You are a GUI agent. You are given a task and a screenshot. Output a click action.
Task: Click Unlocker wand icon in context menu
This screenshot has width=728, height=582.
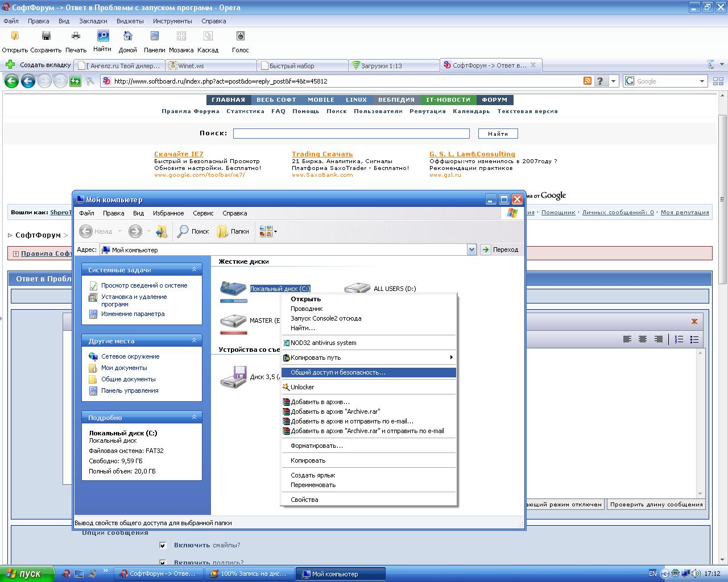click(x=287, y=387)
